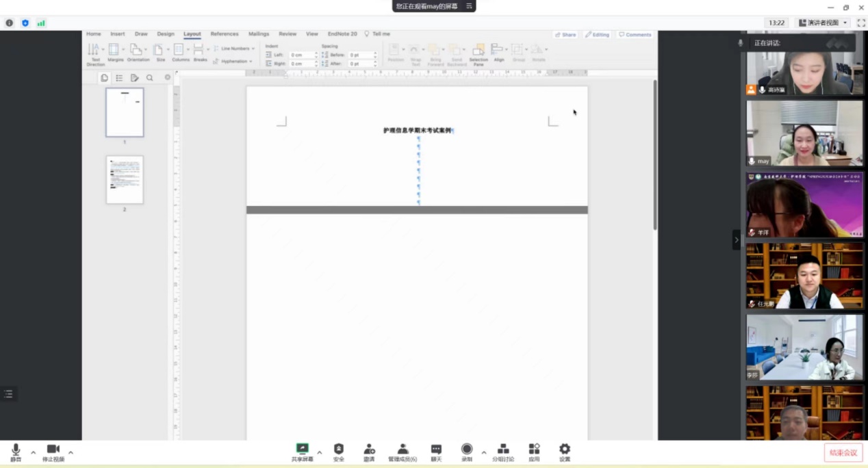Open 分组讨论 breakout rooms

[502, 450]
